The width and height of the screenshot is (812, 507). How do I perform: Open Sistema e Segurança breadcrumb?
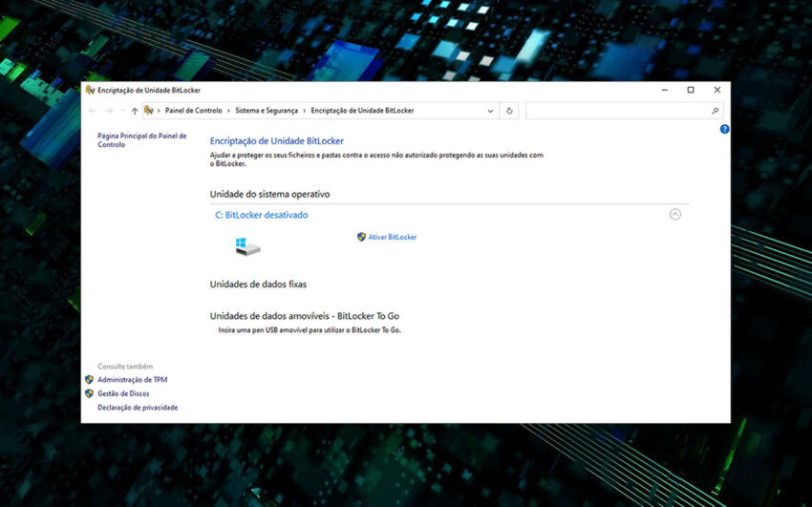pos(267,111)
